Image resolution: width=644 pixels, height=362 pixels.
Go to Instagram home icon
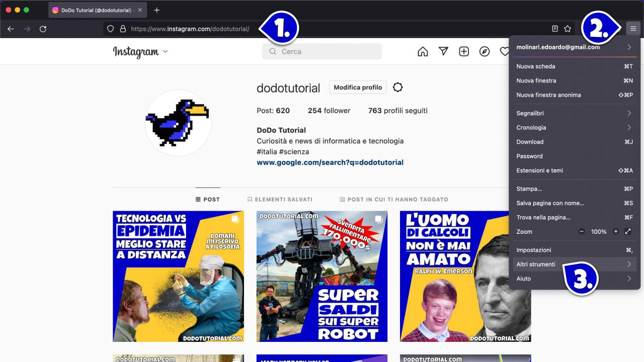423,51
